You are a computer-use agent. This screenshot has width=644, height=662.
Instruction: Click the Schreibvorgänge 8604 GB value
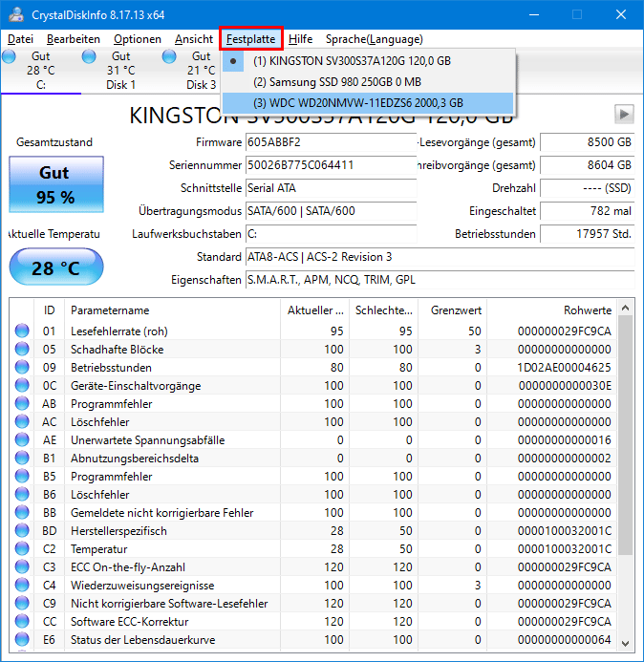[x=587, y=165]
